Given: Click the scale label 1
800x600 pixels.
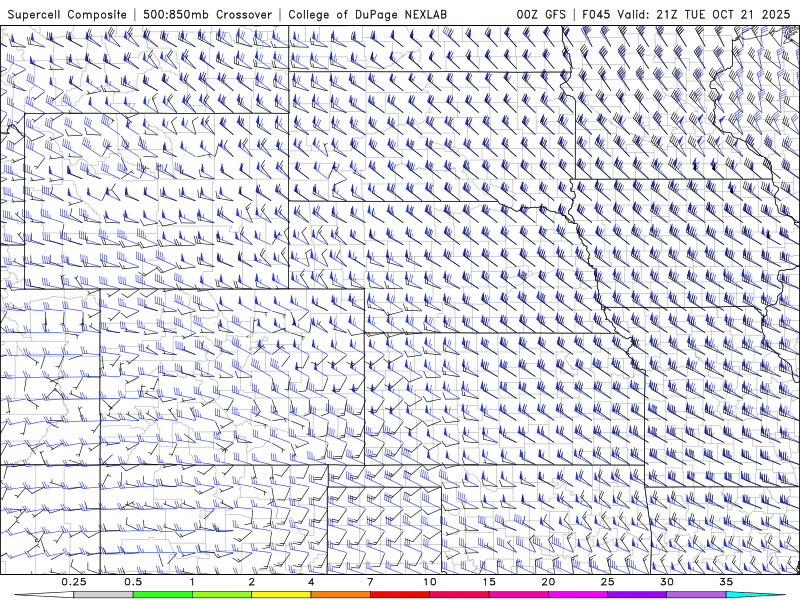Looking at the screenshot, I should click(x=192, y=582).
